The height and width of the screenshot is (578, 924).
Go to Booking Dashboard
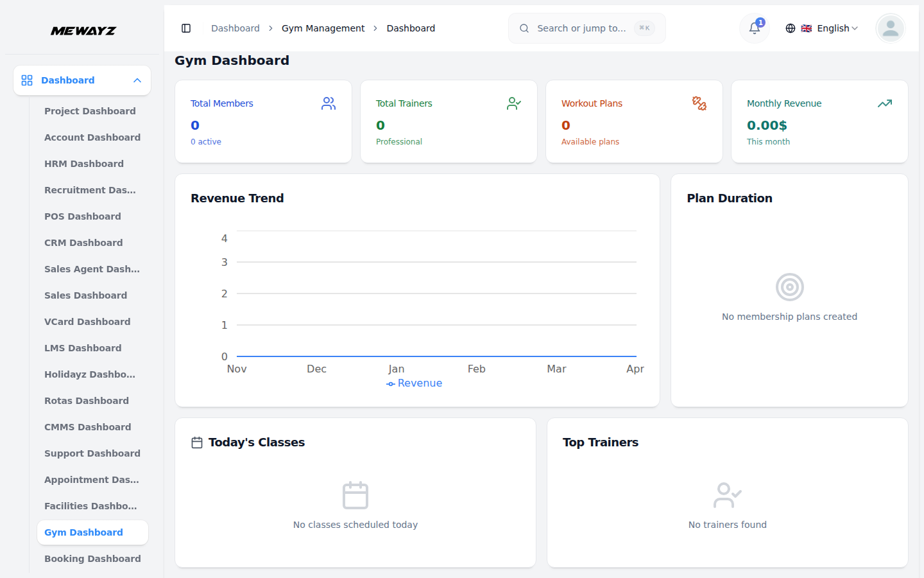92,559
